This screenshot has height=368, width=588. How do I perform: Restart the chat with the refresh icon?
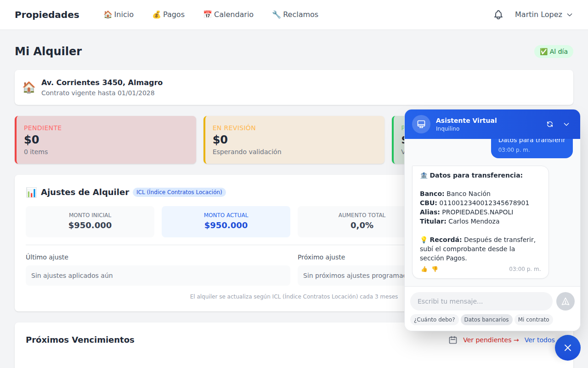click(x=550, y=124)
